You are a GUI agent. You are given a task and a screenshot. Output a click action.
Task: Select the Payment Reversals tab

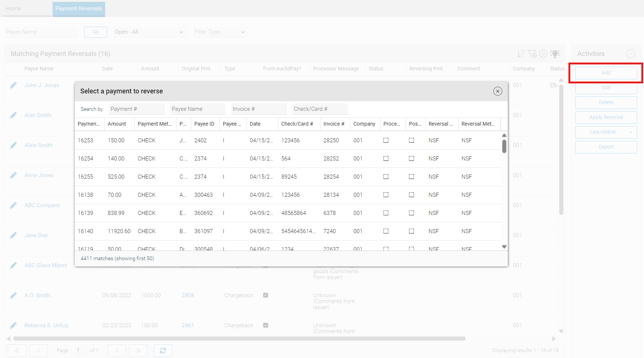coord(79,9)
